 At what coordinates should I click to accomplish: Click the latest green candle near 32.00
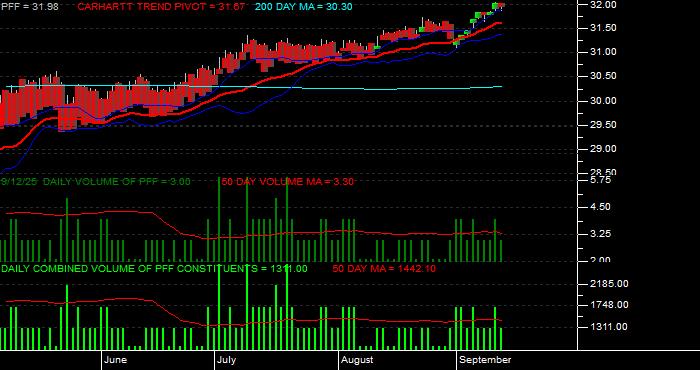tap(495, 6)
